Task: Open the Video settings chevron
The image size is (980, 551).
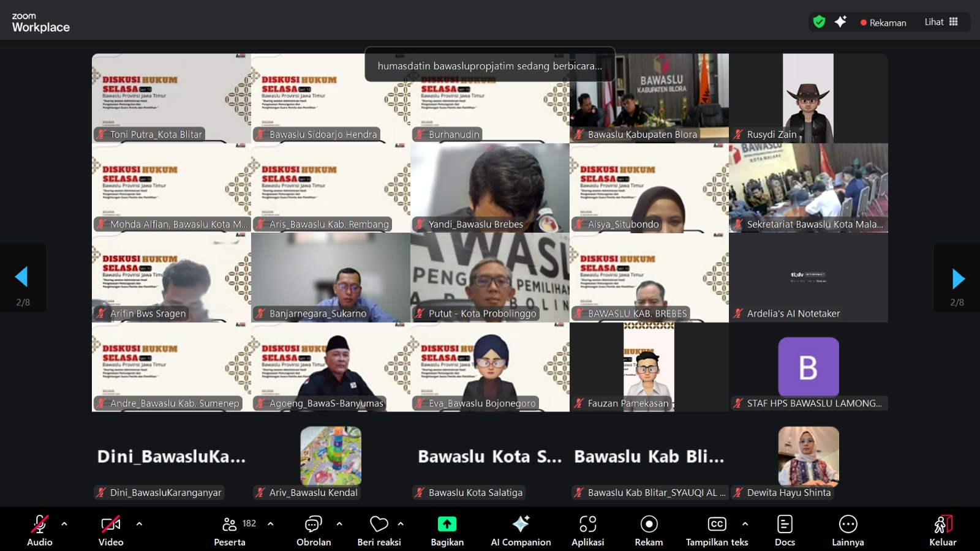Action: coord(139,523)
